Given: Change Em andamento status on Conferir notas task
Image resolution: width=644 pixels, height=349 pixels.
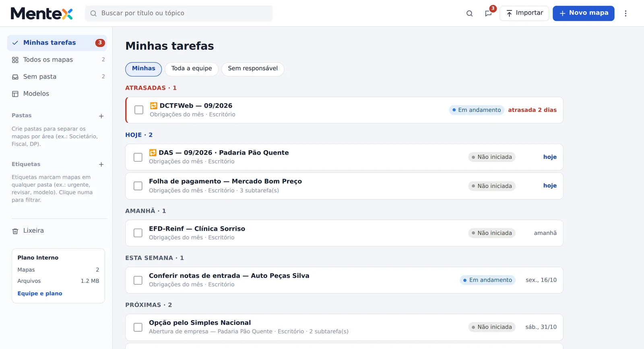Looking at the screenshot, I should click(x=488, y=280).
